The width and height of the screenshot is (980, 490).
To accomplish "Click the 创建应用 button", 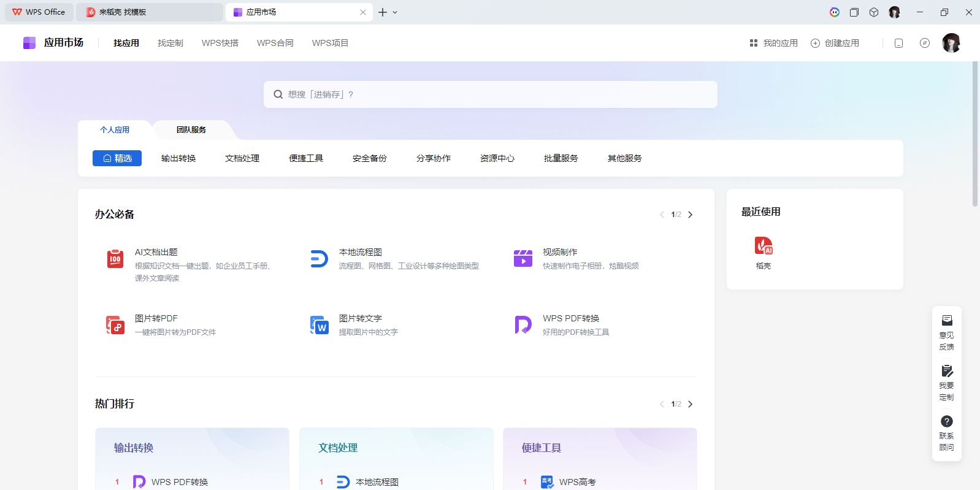I will pyautogui.click(x=835, y=43).
